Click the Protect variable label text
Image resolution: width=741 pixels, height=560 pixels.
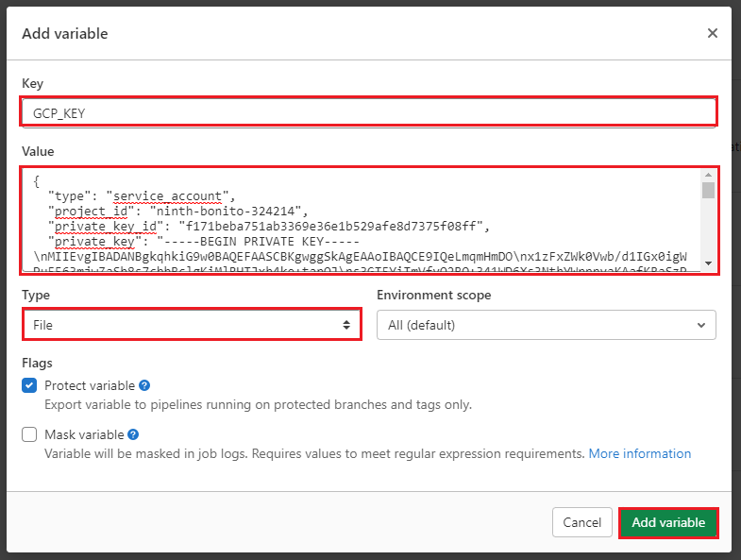(x=90, y=385)
